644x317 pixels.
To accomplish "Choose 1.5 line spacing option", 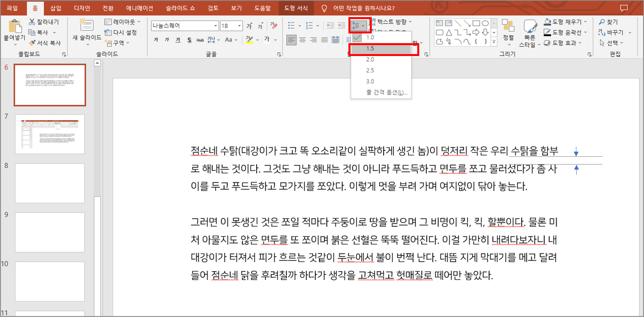I will point(381,49).
